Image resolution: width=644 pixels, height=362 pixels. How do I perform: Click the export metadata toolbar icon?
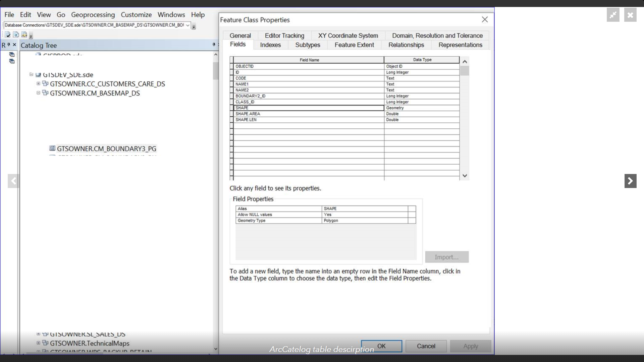(24, 35)
